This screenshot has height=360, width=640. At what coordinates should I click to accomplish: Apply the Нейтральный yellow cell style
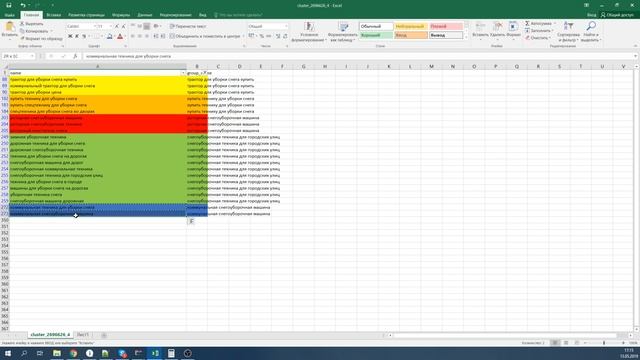coord(411,26)
